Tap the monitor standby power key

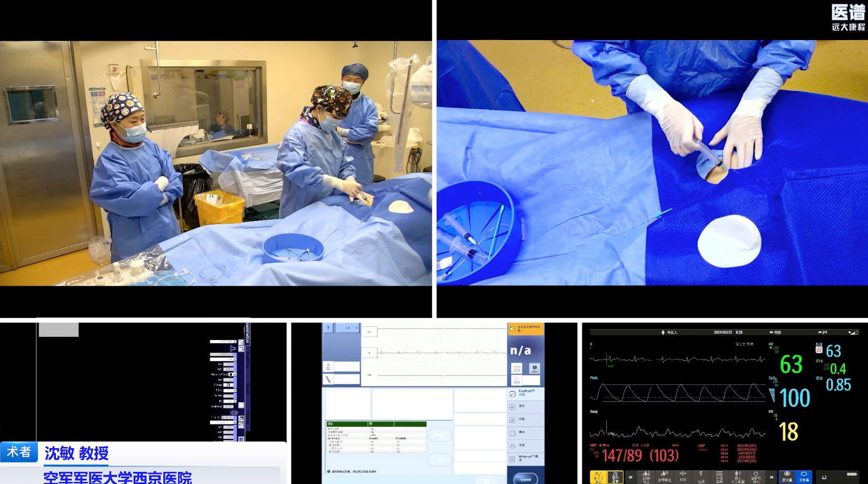click(756, 477)
